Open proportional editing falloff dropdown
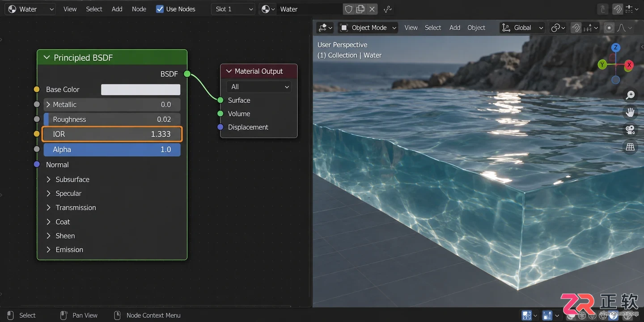 pyautogui.click(x=625, y=28)
